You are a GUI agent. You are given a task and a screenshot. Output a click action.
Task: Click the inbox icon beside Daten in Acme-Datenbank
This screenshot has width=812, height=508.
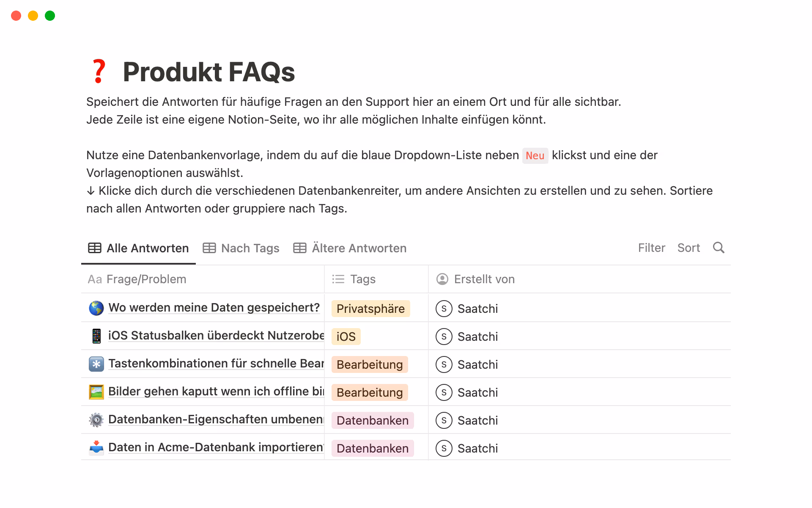[96, 447]
